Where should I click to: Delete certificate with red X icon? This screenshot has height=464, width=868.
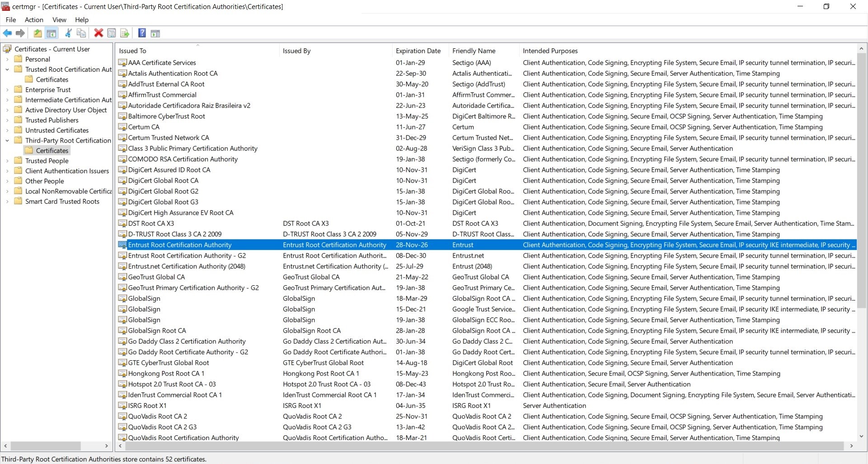[99, 33]
